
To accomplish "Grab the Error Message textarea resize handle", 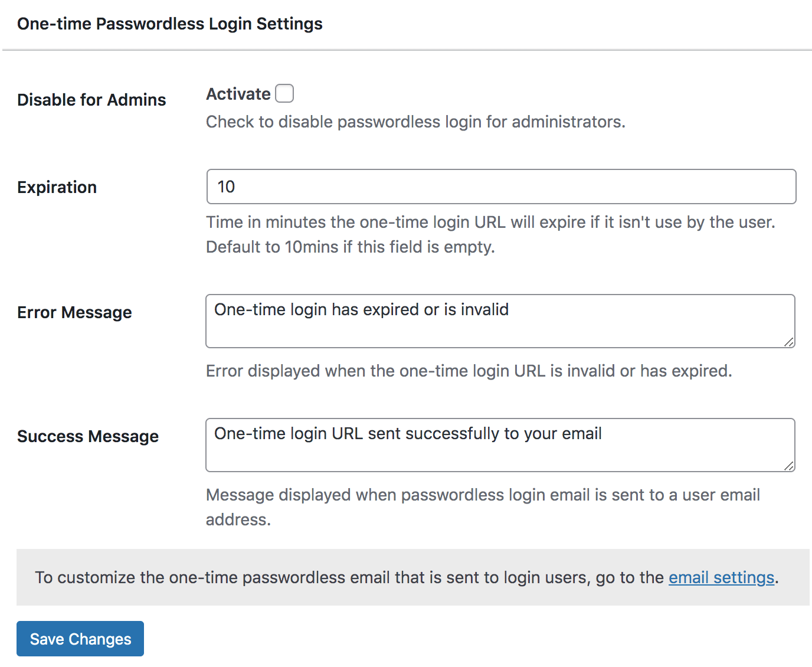I will click(x=789, y=342).
